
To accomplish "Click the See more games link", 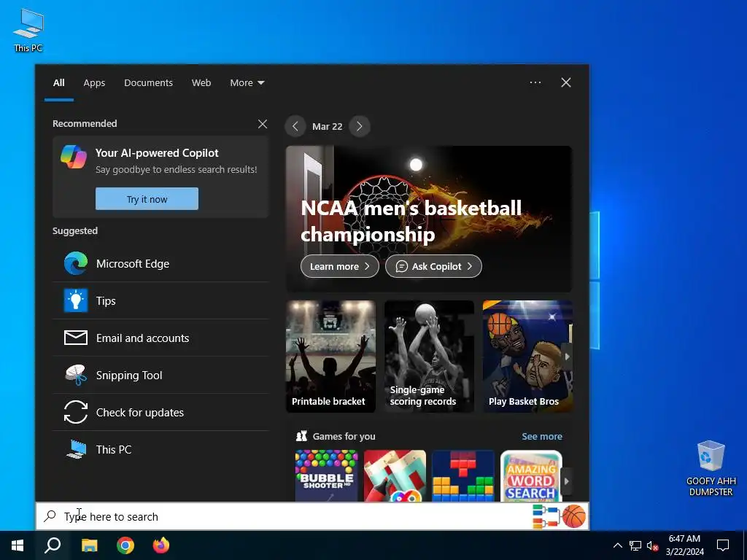I will (542, 436).
